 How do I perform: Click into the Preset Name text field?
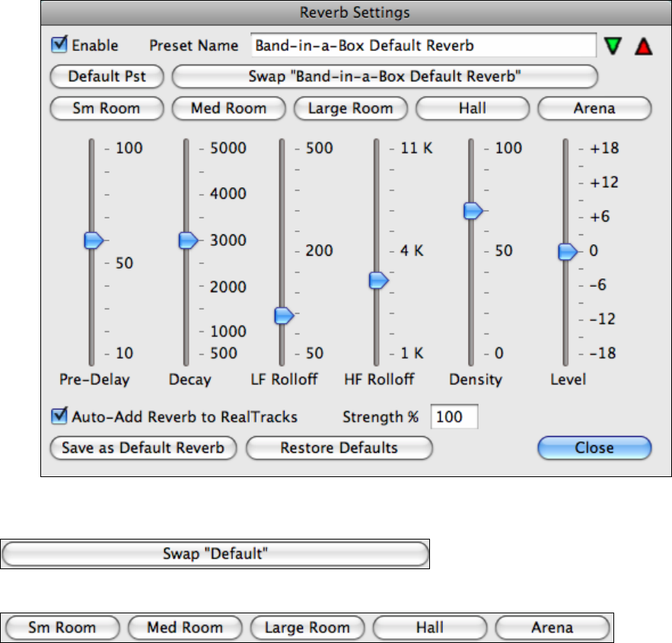[x=422, y=46]
